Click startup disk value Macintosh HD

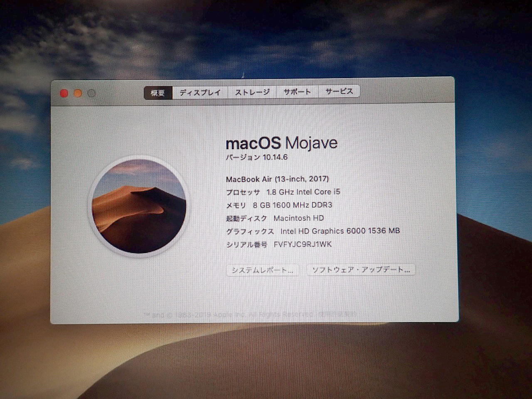click(298, 218)
